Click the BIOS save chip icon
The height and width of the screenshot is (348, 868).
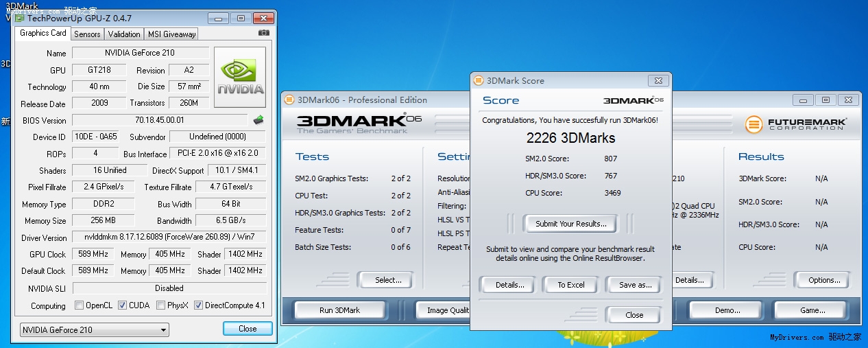tap(258, 120)
